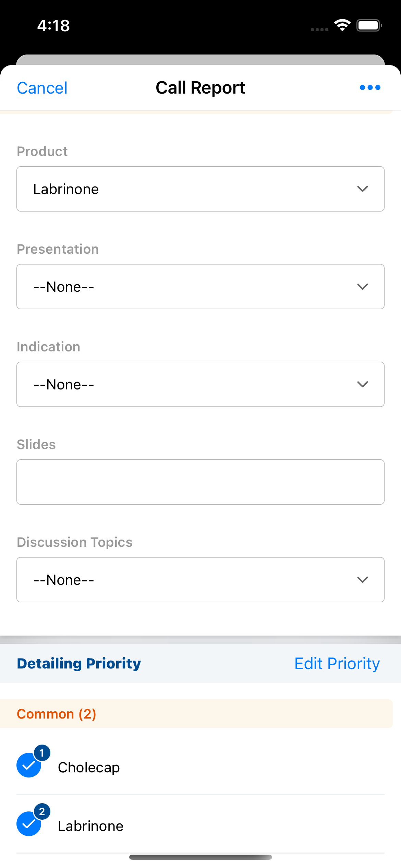Tap the priority badge number 2
The height and width of the screenshot is (868, 401).
(42, 811)
